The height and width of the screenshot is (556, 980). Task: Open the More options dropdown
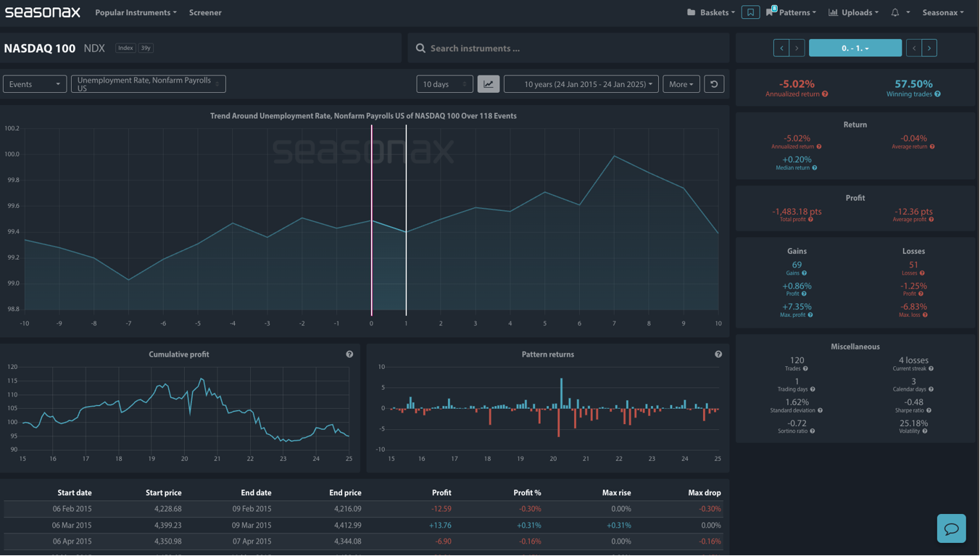point(681,84)
